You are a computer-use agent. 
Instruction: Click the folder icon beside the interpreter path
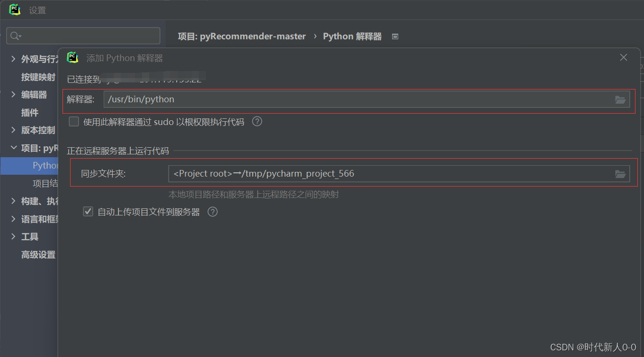click(x=621, y=100)
